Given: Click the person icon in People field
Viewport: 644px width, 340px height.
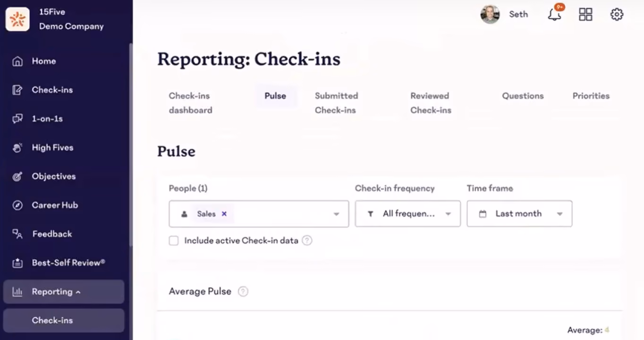Looking at the screenshot, I should [184, 214].
